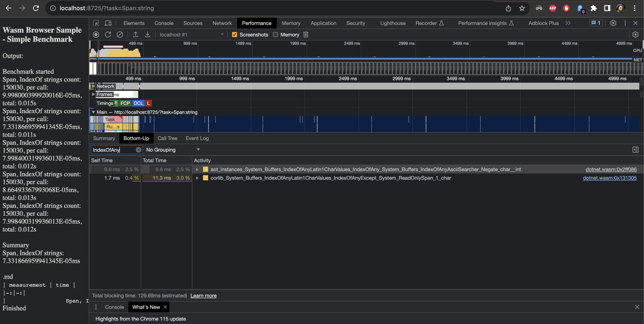Open the No Grouping dropdown

click(173, 150)
